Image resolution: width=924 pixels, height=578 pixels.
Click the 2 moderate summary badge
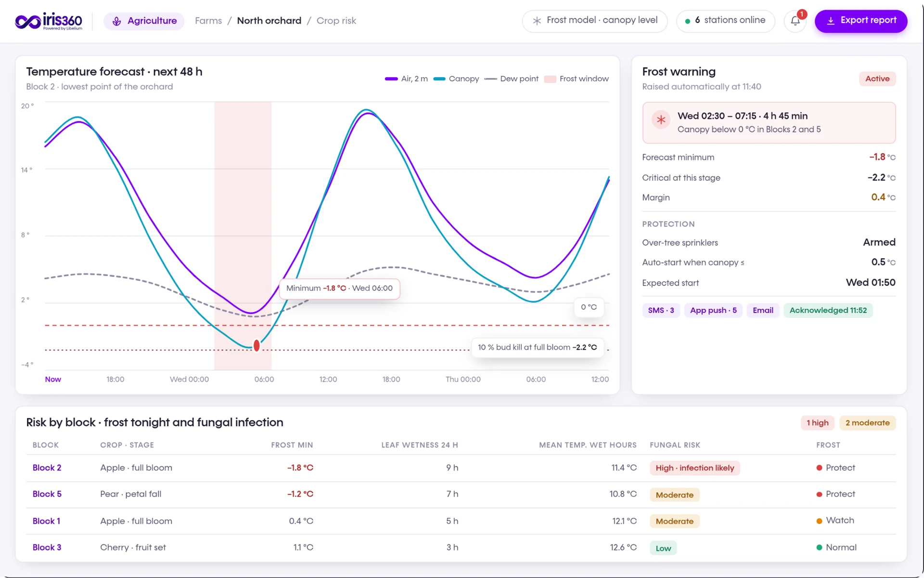(x=867, y=423)
